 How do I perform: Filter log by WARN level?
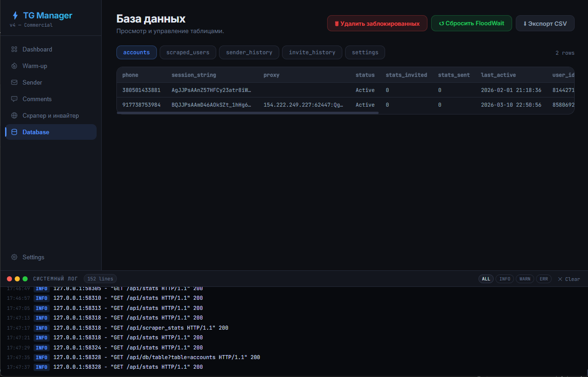(525, 279)
